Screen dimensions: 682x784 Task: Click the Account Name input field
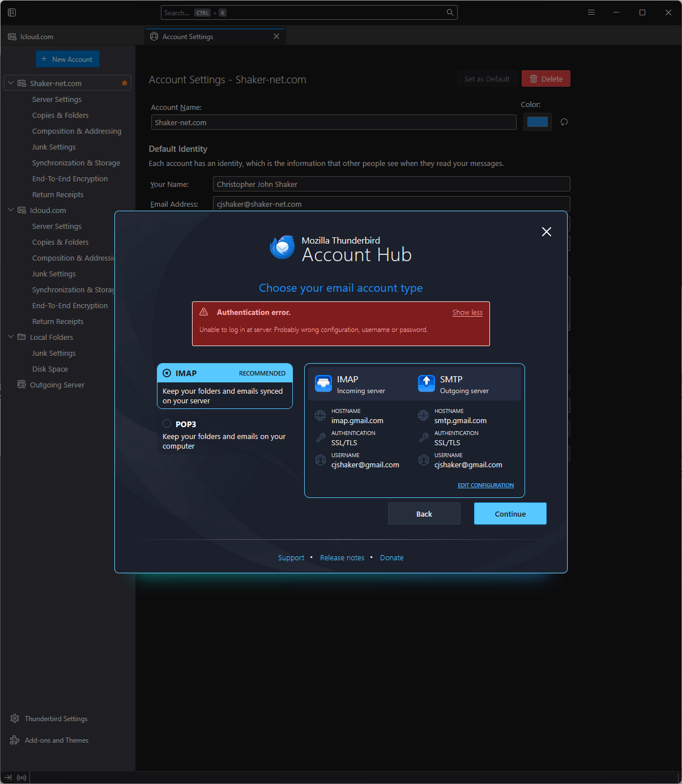click(x=334, y=122)
